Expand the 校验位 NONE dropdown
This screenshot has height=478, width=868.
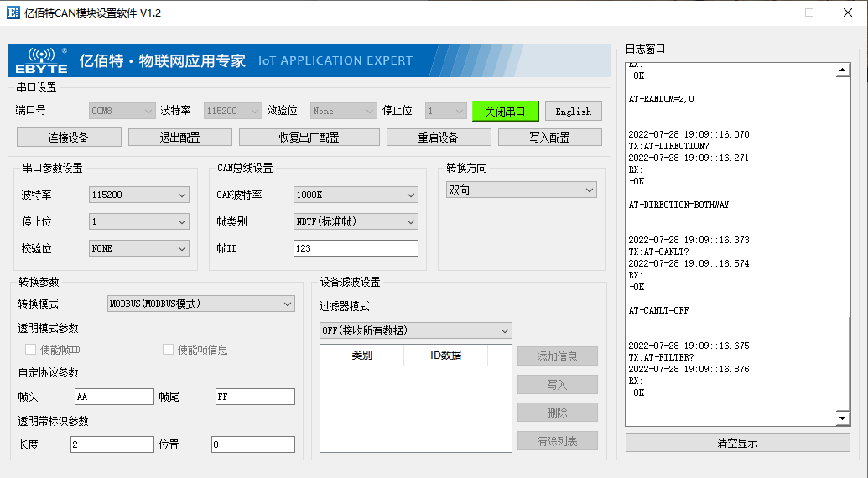pyautogui.click(x=139, y=248)
